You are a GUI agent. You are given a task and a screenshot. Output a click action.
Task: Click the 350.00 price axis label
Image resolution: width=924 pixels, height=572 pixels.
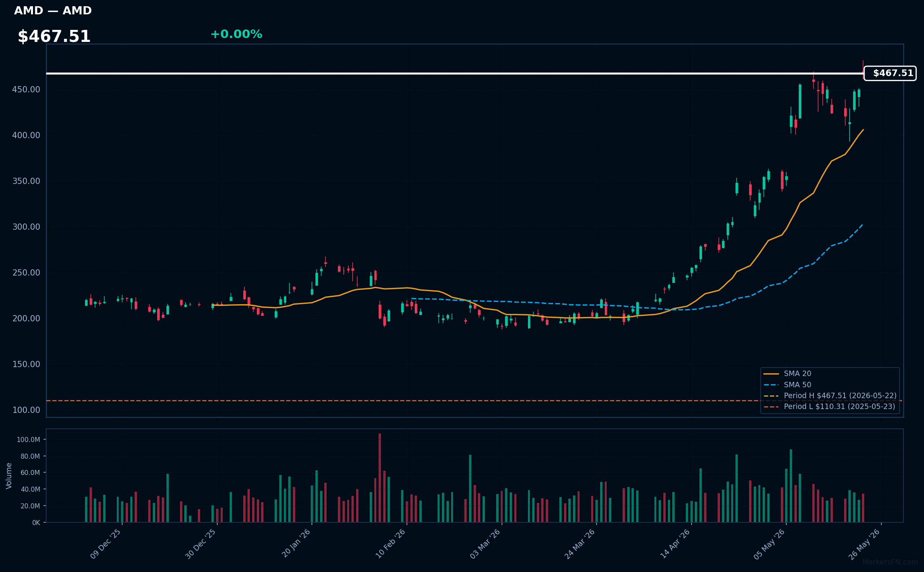point(26,181)
